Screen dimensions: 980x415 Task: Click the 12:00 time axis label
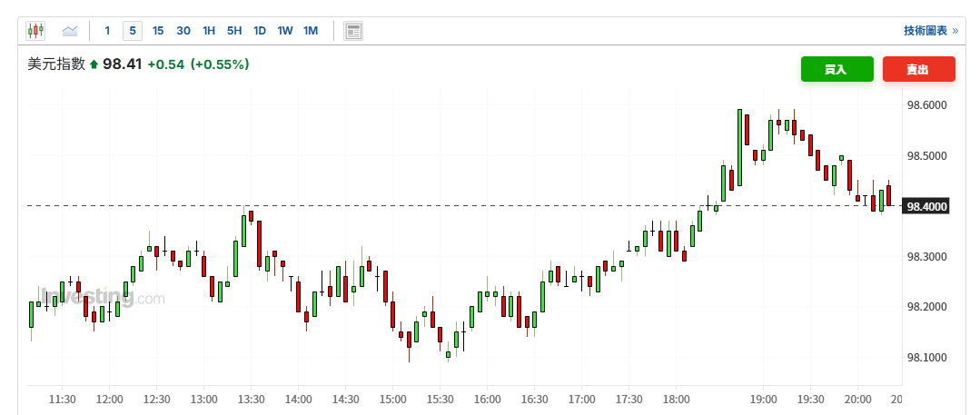pos(109,400)
